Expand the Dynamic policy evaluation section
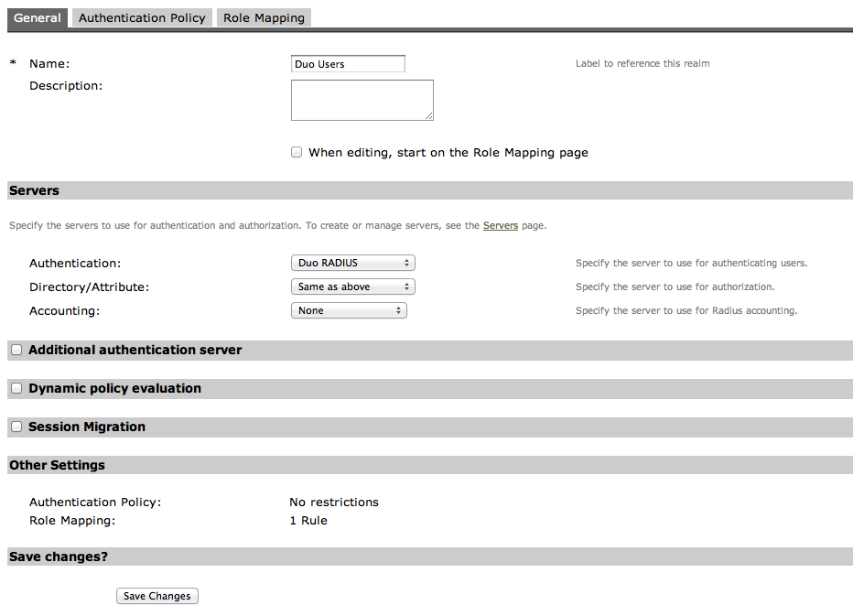This screenshot has width=853, height=616. (x=114, y=388)
